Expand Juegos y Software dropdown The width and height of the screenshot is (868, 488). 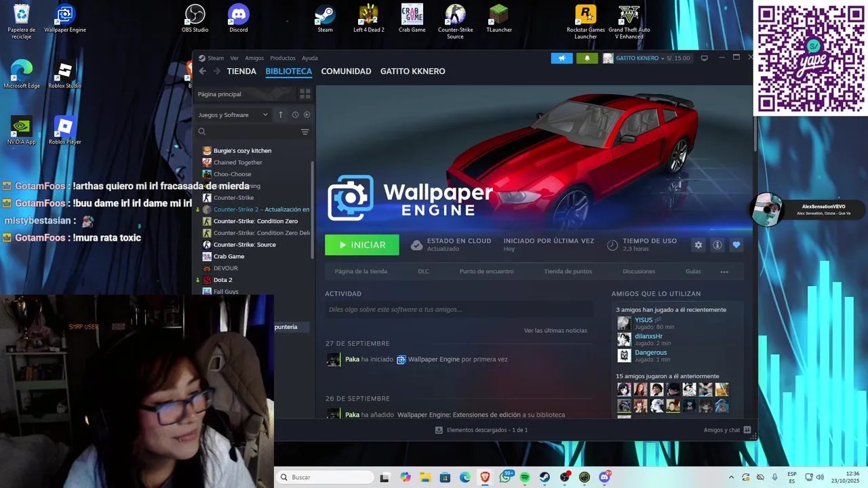pos(233,115)
